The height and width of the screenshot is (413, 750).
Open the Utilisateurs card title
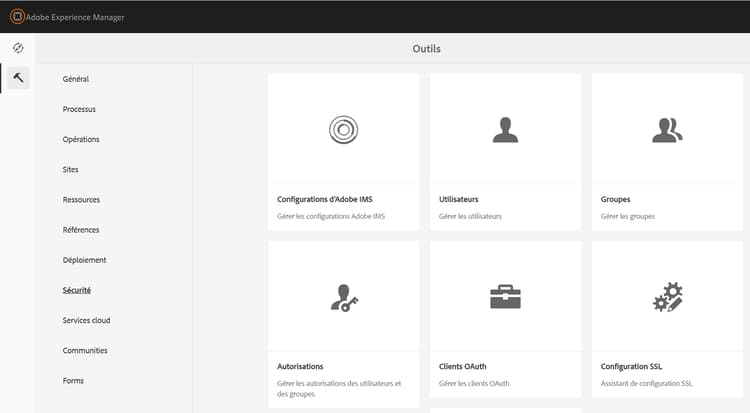(x=458, y=199)
